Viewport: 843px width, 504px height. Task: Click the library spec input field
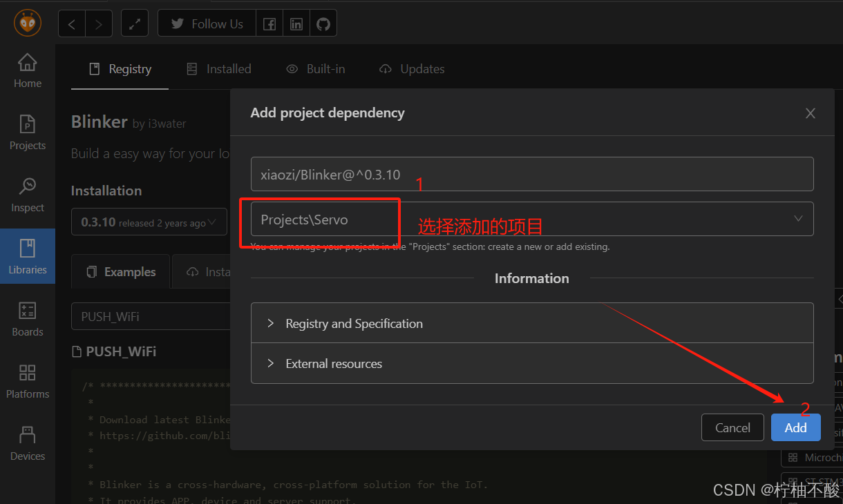coord(532,174)
